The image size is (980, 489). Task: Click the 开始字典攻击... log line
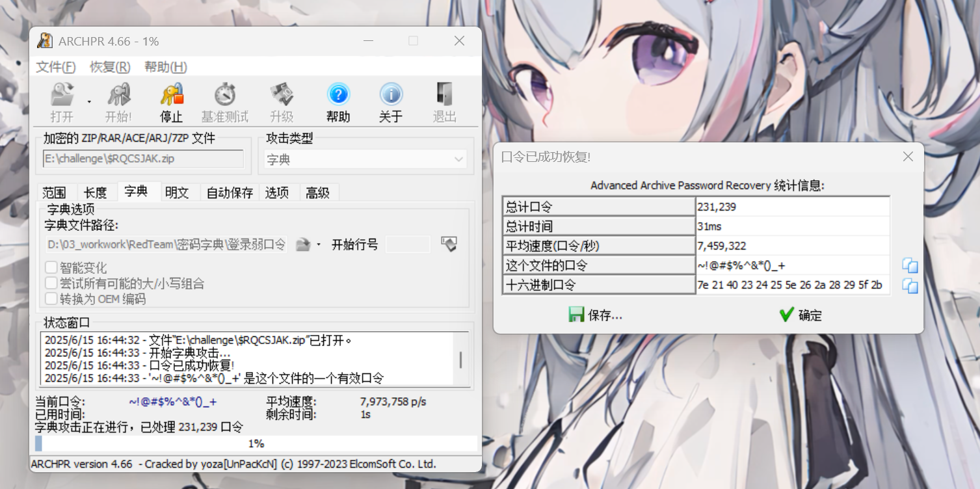(137, 352)
